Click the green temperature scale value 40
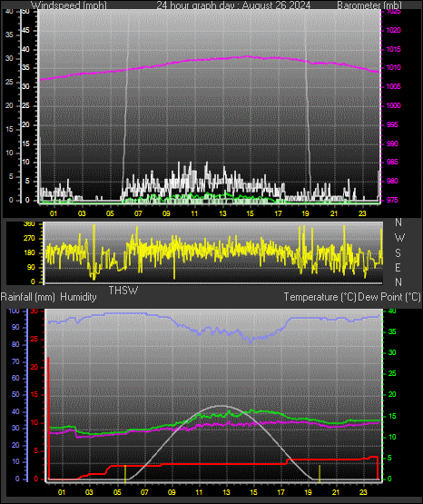The height and width of the screenshot is (504, 423). [x=392, y=311]
